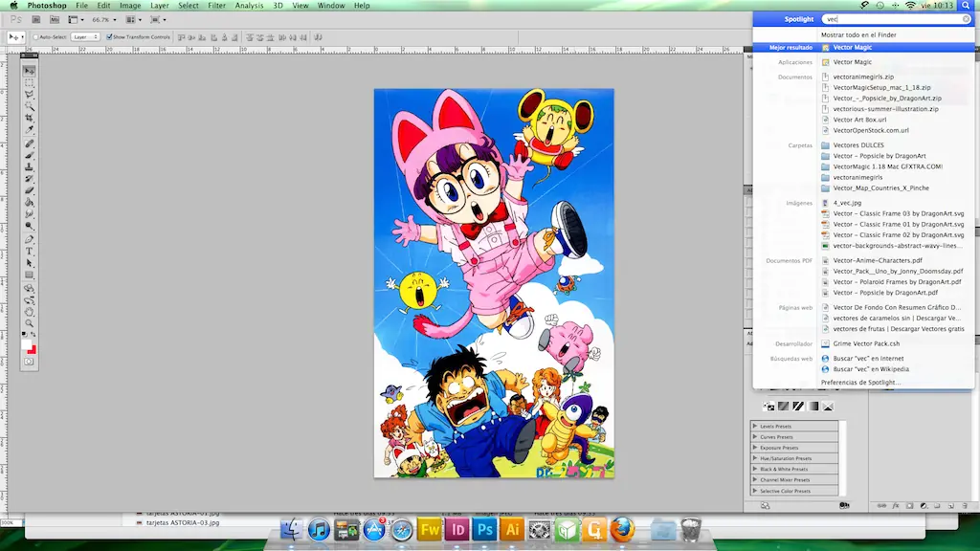Image resolution: width=980 pixels, height=551 pixels.
Task: Open the Layer auto-select dropdown
Action: [85, 37]
